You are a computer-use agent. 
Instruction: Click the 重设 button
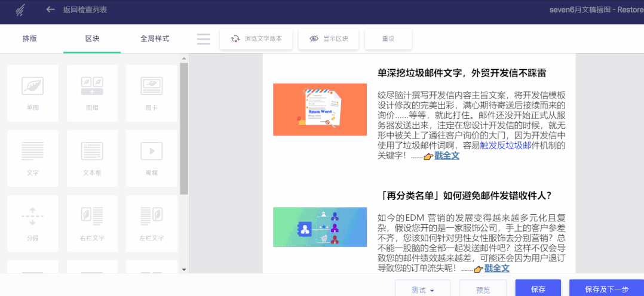(x=388, y=39)
